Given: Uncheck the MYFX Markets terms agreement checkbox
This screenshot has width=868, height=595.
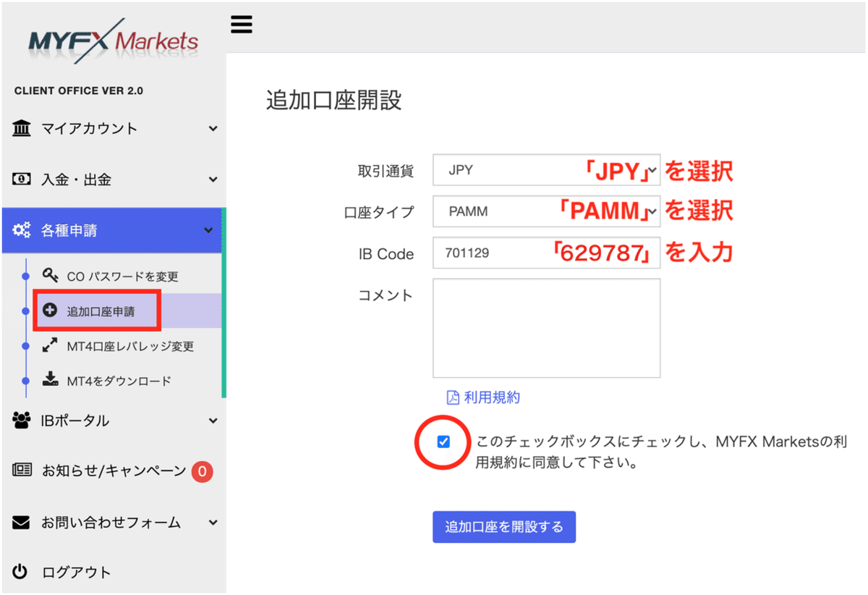Looking at the screenshot, I should [x=443, y=441].
